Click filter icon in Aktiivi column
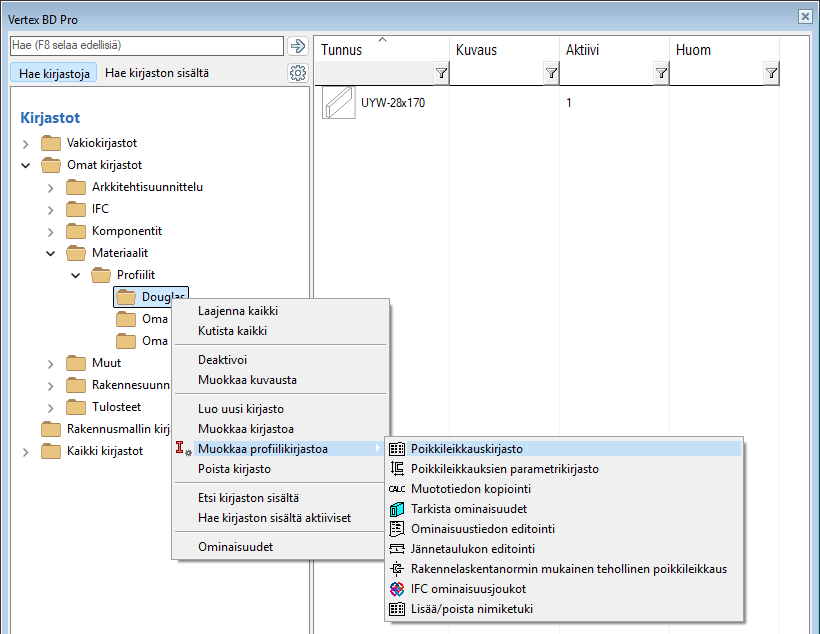This screenshot has width=820, height=634. point(661,73)
